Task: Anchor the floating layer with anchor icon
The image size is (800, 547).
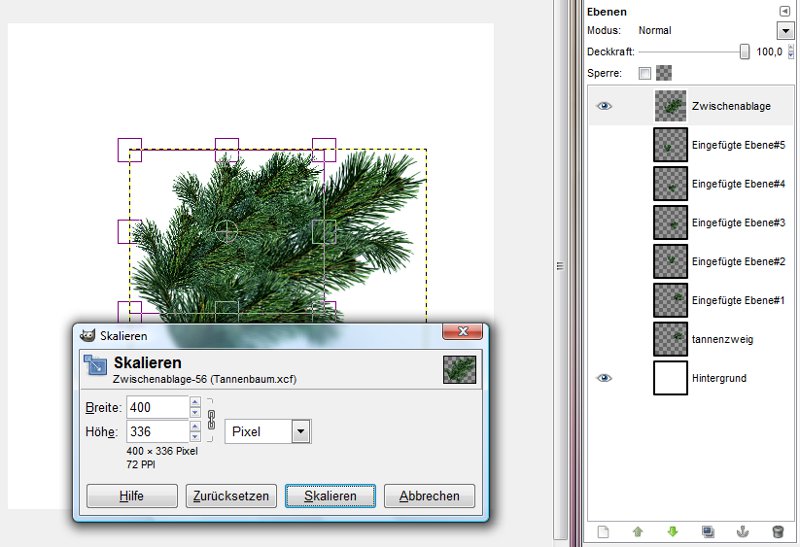Action: [743, 532]
